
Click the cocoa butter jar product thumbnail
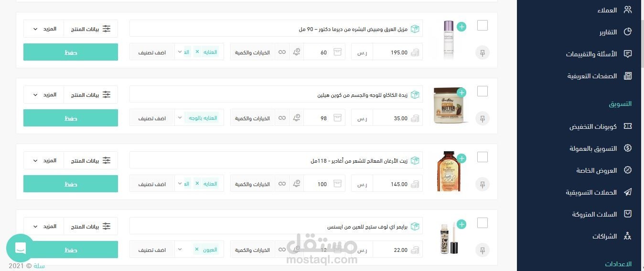click(x=449, y=106)
